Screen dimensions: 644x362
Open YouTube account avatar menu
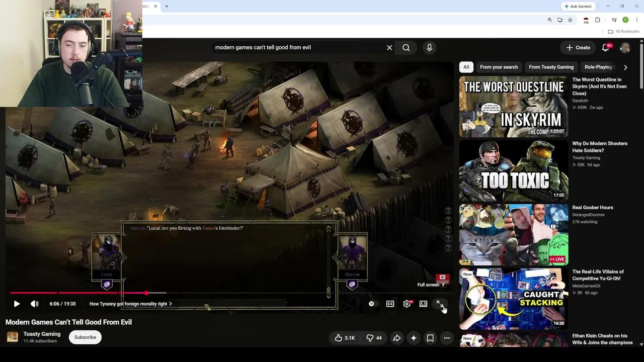tap(625, 47)
